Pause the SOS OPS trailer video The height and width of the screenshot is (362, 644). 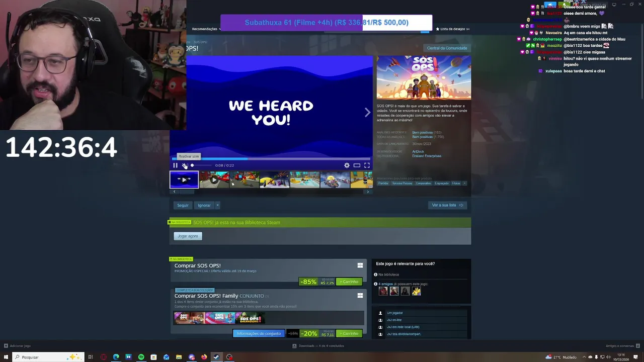click(x=175, y=165)
